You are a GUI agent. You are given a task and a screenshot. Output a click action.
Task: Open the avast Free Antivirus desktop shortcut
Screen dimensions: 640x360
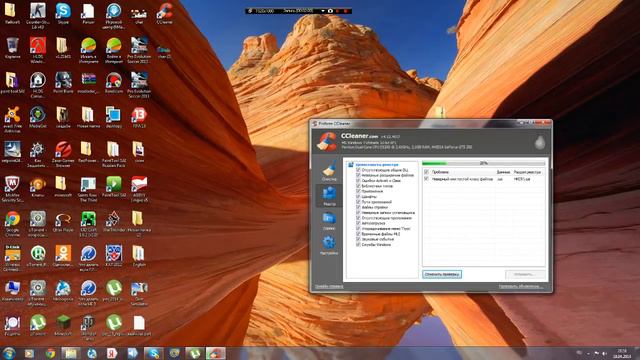[x=12, y=120]
